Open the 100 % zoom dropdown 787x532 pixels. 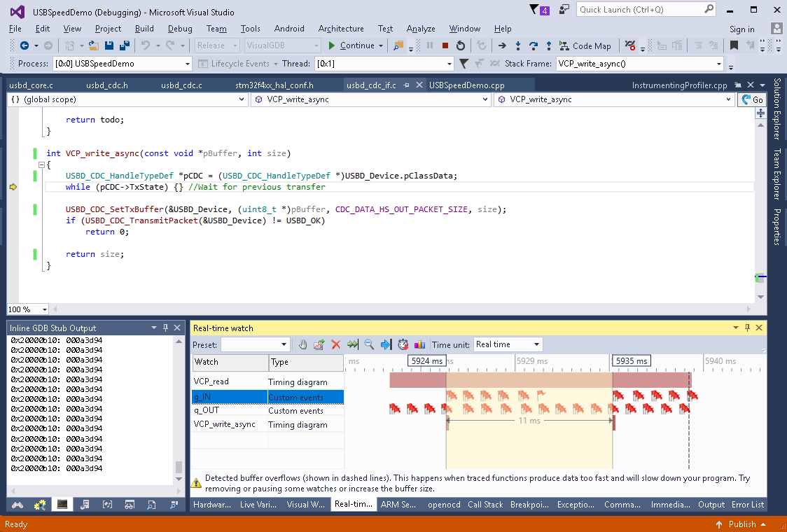point(27,309)
